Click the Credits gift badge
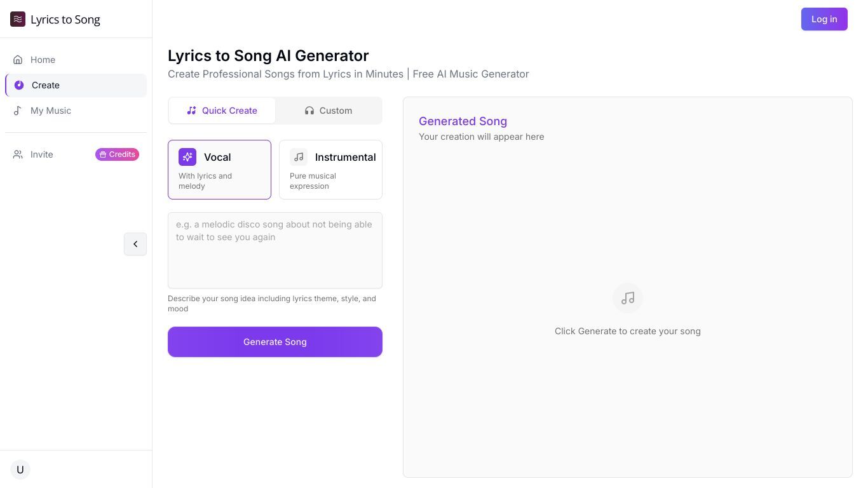The height and width of the screenshot is (488, 868). coord(117,154)
